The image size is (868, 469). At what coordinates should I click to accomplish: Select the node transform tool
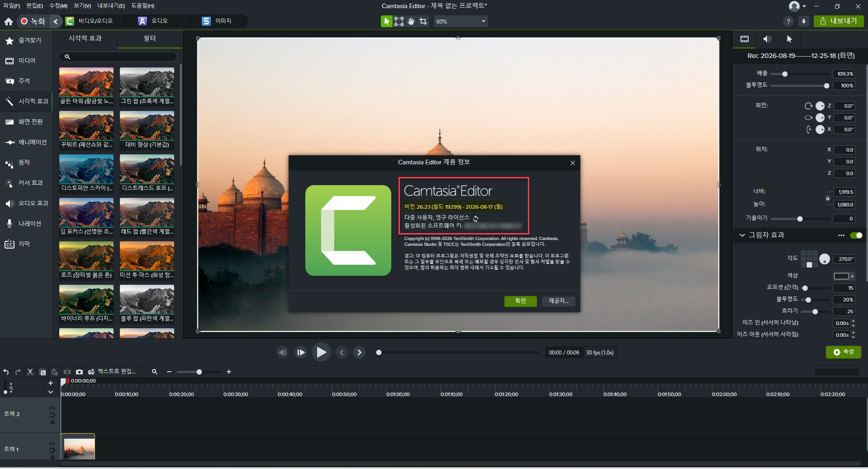(399, 21)
